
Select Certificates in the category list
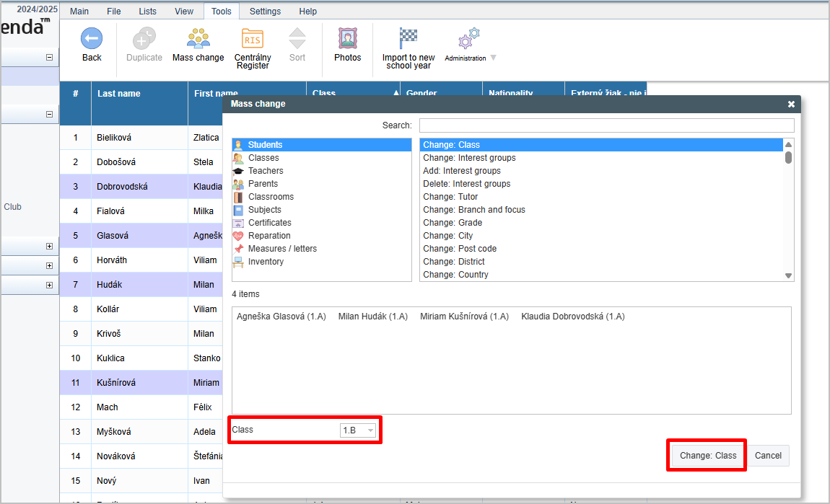click(x=321, y=223)
